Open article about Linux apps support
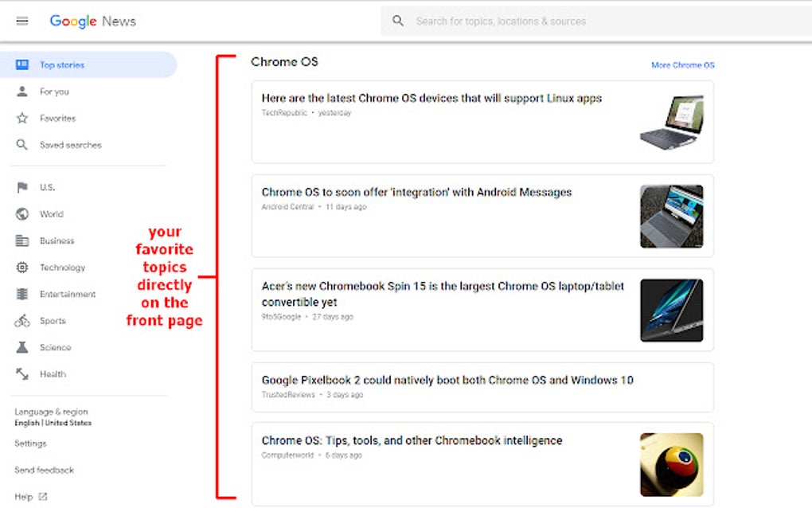This screenshot has height=508, width=812. click(x=431, y=99)
